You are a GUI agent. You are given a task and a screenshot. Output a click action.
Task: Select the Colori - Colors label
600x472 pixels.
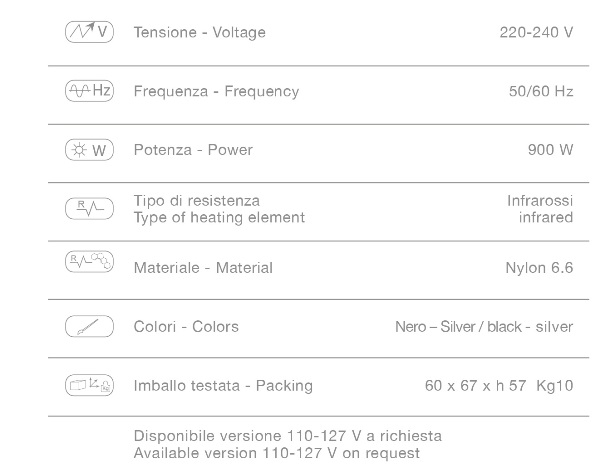click(186, 326)
